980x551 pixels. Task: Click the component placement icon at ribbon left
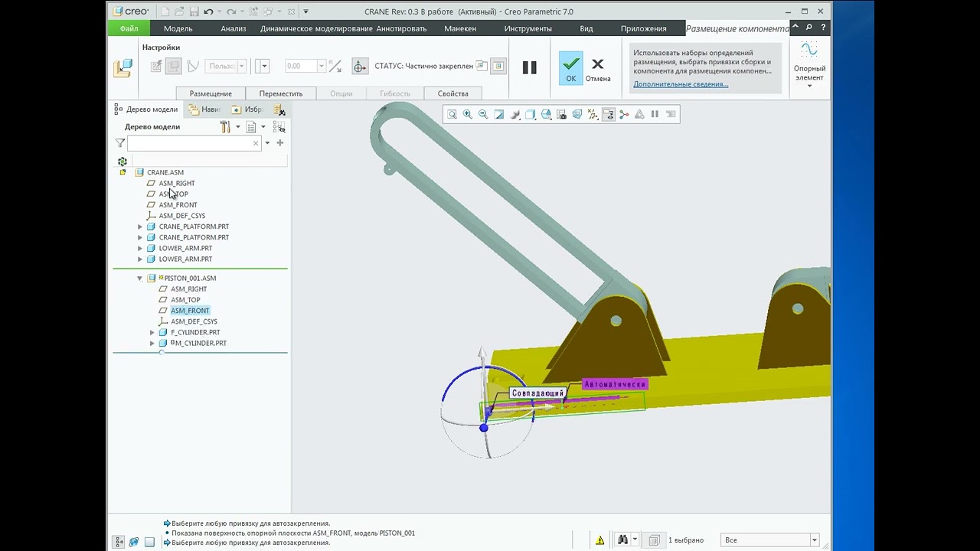[x=122, y=68]
